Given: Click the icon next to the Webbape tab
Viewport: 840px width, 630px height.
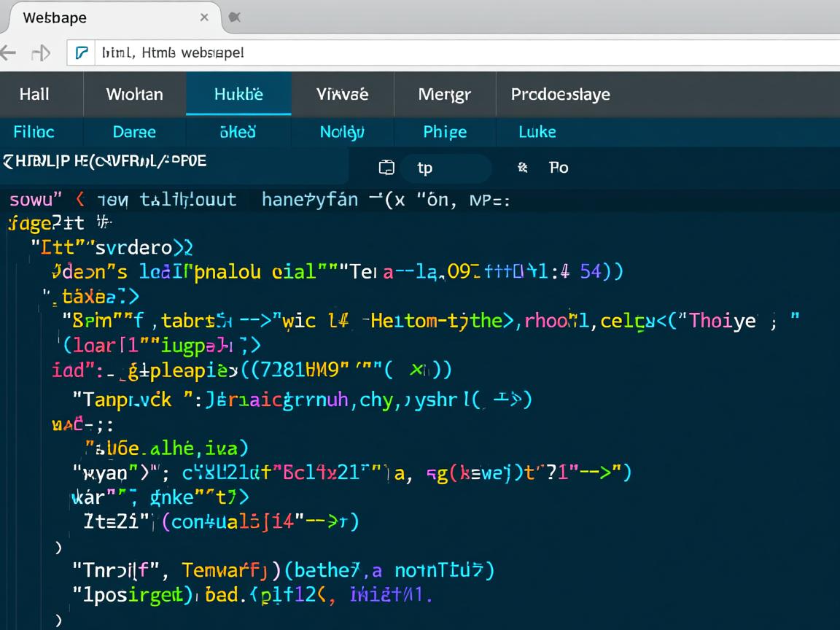Looking at the screenshot, I should [234, 17].
